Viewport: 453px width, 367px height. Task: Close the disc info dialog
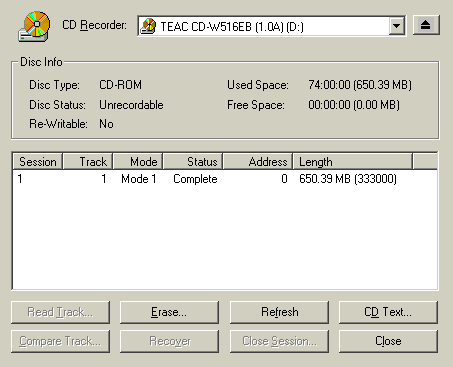388,341
